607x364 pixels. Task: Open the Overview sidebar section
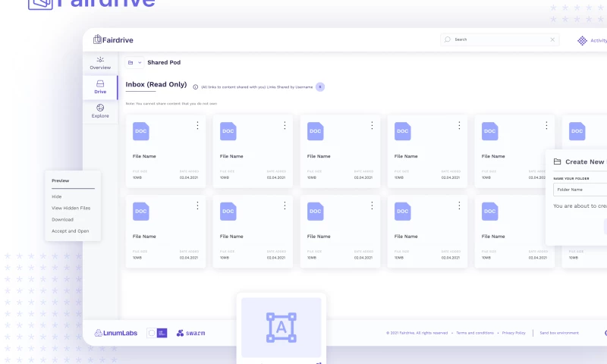(x=100, y=64)
